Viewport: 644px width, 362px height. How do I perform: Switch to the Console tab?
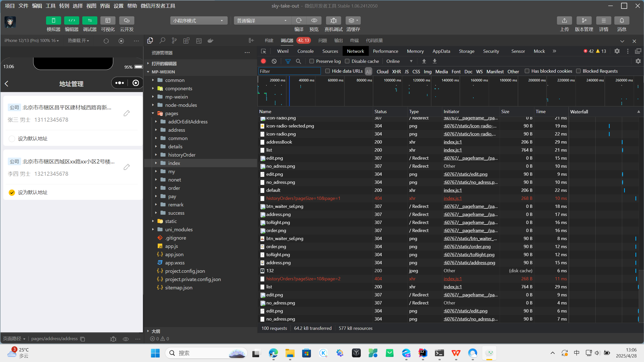click(x=305, y=51)
